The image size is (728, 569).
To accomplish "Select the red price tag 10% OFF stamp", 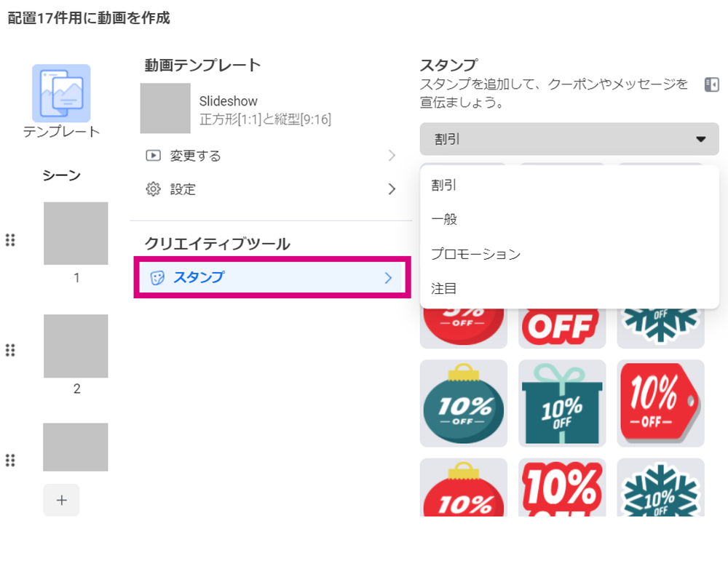I will (x=660, y=403).
